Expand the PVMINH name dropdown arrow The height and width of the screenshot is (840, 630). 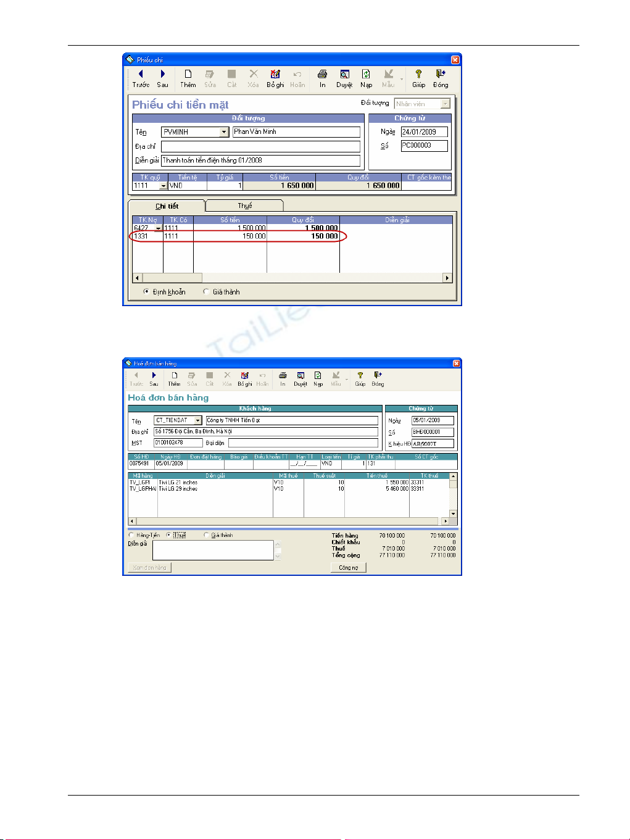pos(225,132)
